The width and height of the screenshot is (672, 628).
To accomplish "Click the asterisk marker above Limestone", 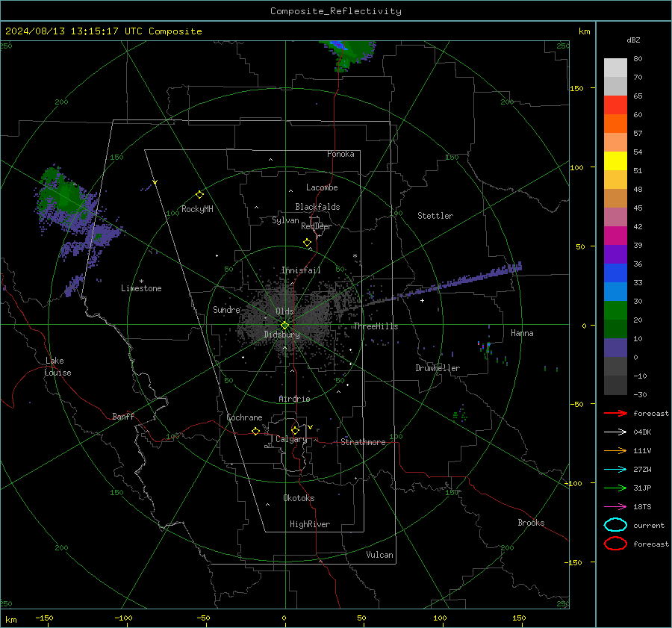I will 141,282.
